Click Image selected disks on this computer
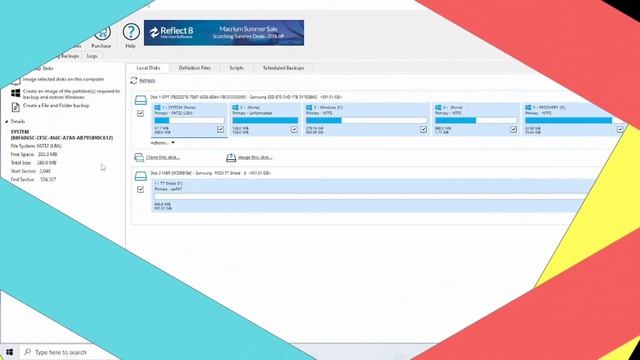640x360 pixels. coord(63,79)
